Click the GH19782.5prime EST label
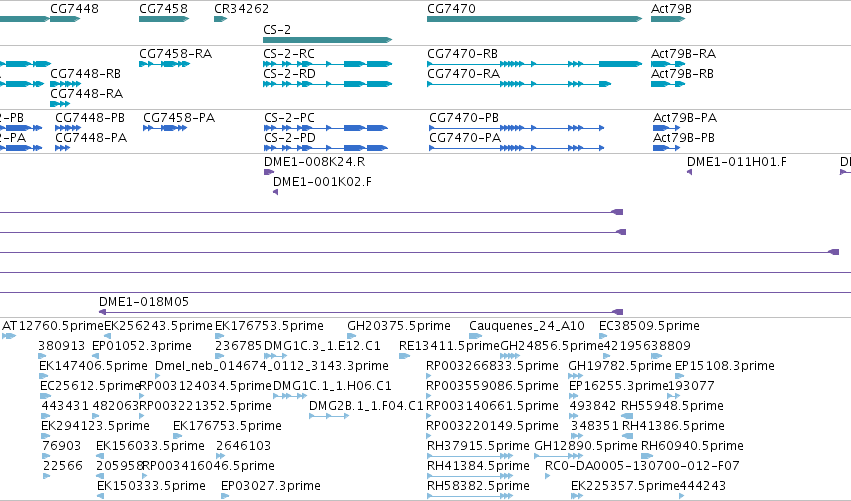Screen dimensions: 851x501 pyautogui.click(x=620, y=366)
